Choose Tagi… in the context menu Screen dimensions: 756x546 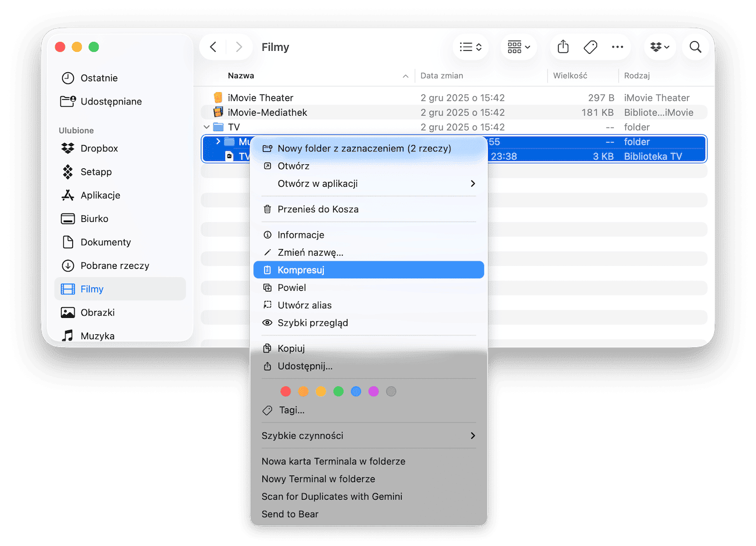click(369, 410)
